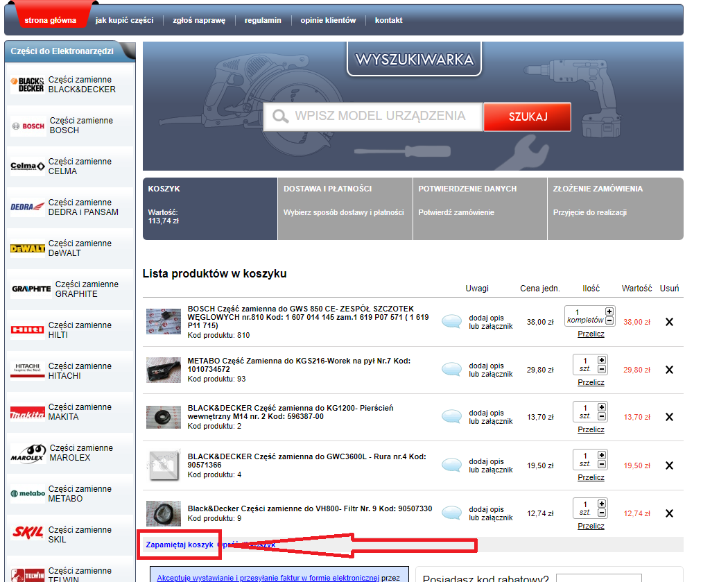Increase quantity of BOSCH GWS 850 item
This screenshot has height=582, width=728.
(609, 311)
